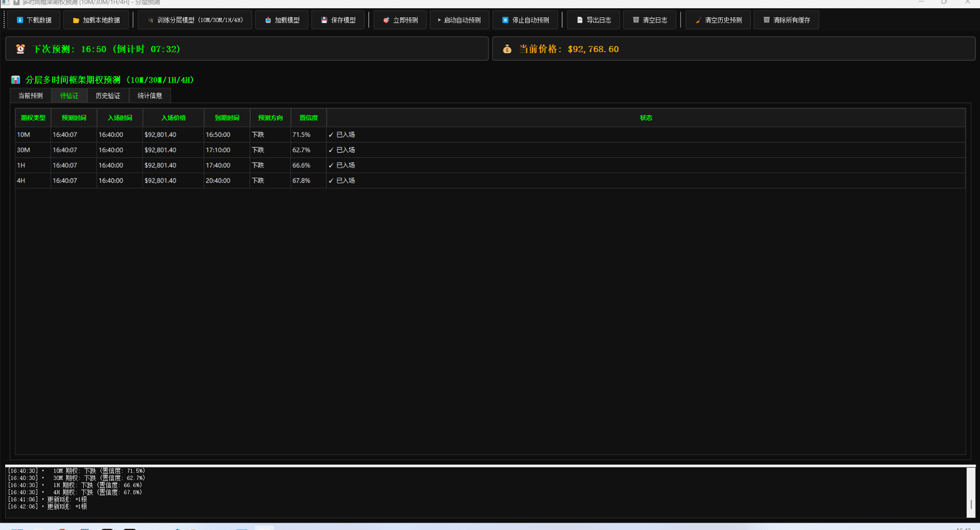
Task: Start 训练分层模型 (10M/30M/1H/4H) training
Action: point(195,20)
